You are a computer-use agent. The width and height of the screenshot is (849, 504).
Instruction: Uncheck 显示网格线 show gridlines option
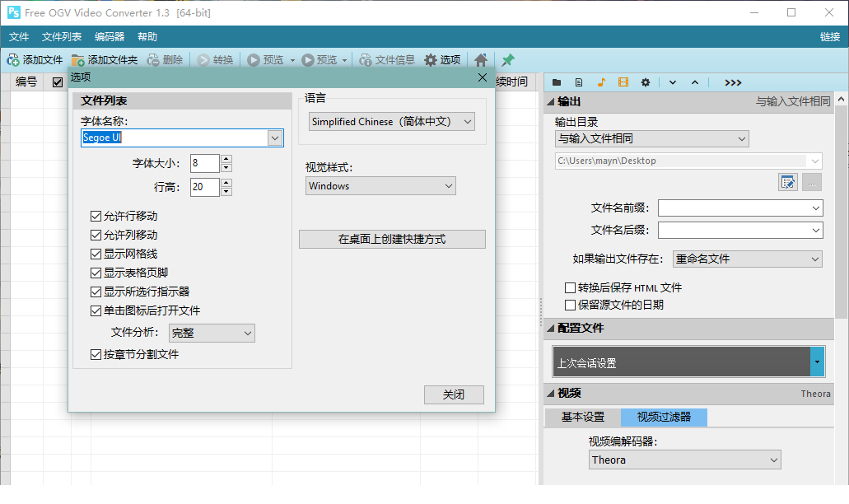[x=96, y=253]
